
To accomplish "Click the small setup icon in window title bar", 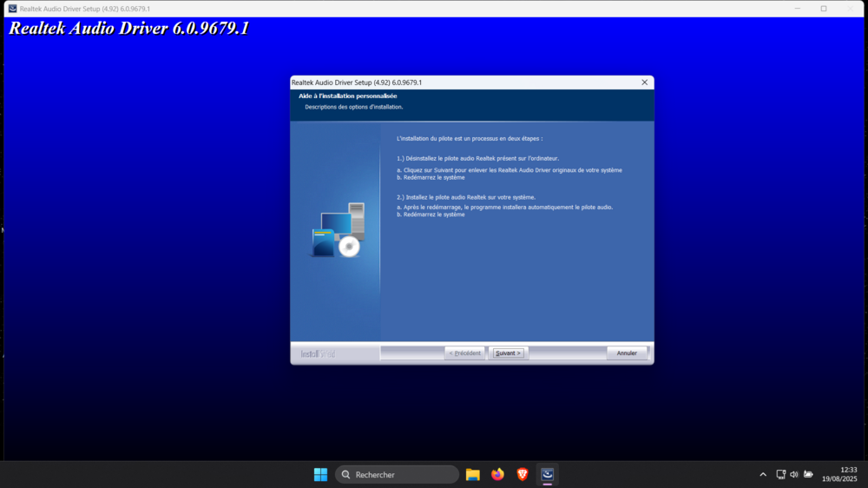I will coord(12,9).
